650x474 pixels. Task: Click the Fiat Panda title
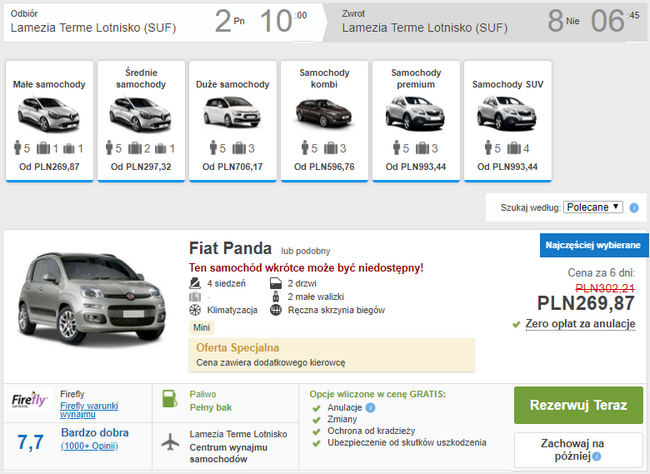coord(230,248)
